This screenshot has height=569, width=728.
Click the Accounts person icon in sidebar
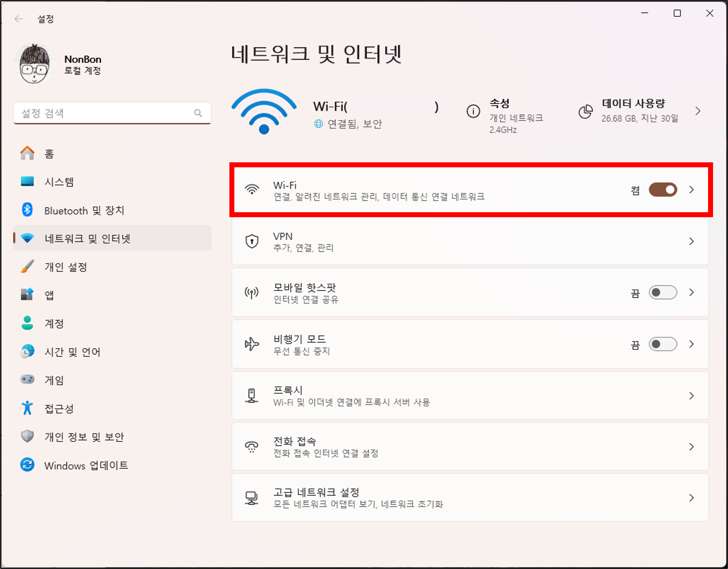pos(27,323)
